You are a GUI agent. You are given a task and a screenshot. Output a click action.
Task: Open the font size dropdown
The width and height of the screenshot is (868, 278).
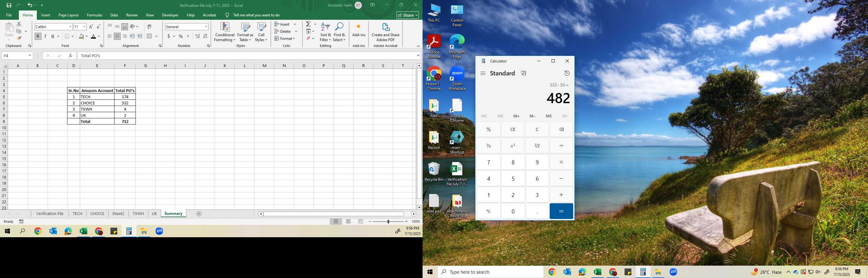(84, 27)
